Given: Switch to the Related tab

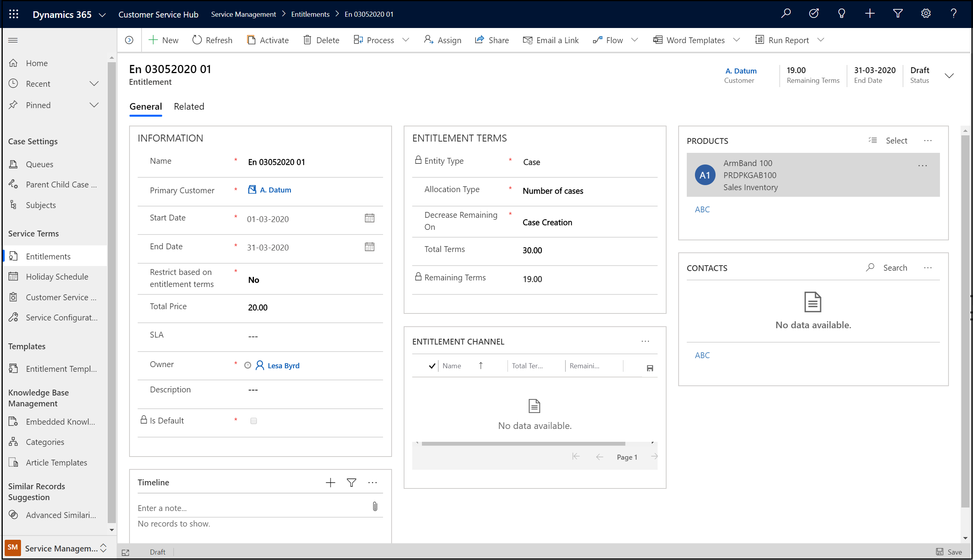Looking at the screenshot, I should point(189,106).
